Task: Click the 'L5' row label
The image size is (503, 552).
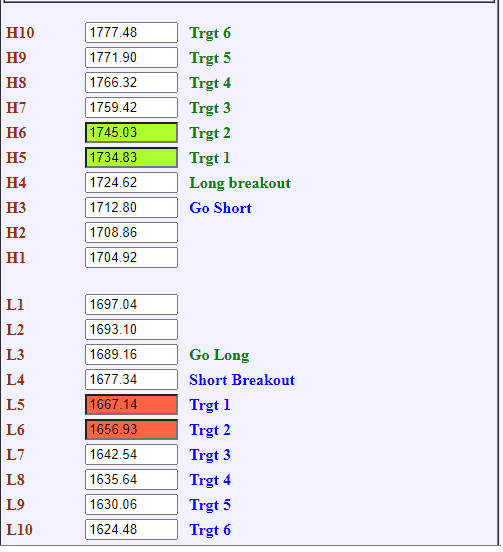Action: pyautogui.click(x=15, y=405)
